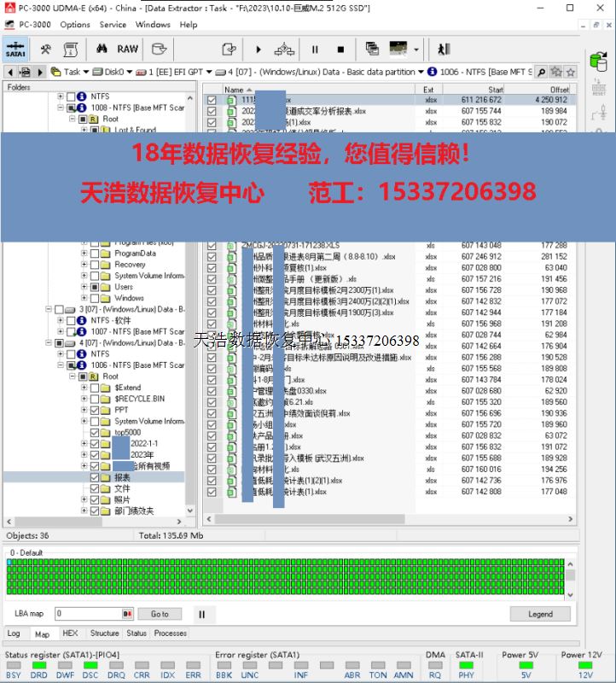Uncheck the PPT folder checkbox

(x=96, y=410)
